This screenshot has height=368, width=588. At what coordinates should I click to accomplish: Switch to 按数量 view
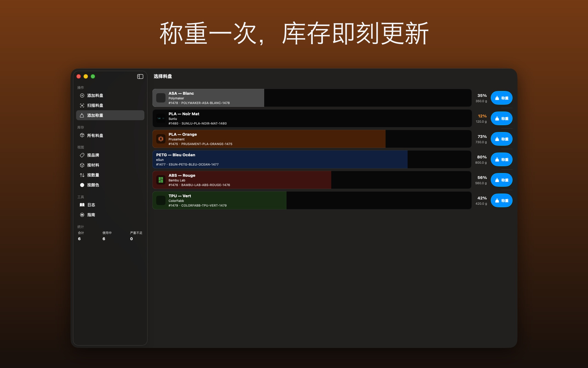(110, 175)
